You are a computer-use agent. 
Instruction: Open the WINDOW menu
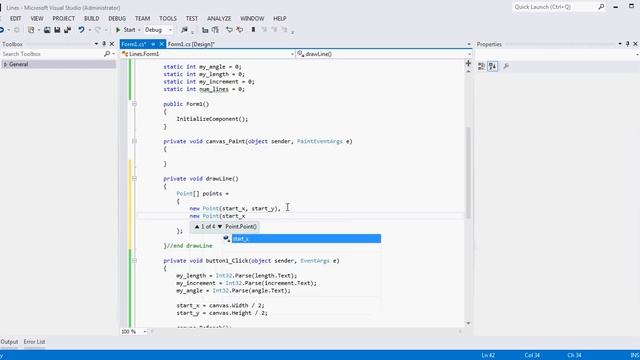[252, 18]
